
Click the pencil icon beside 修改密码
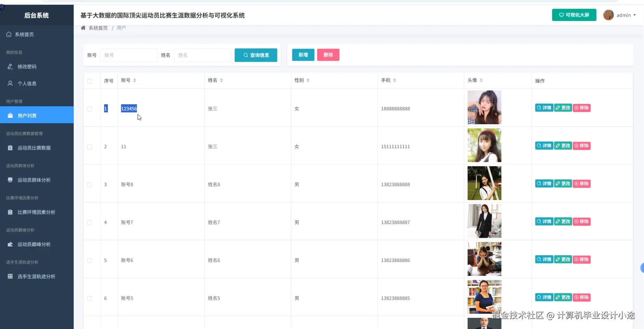[10, 66]
